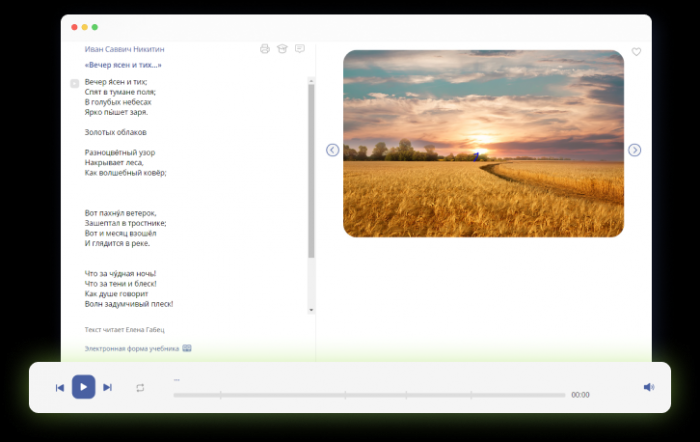700x442 pixels.
Task: Toggle the small box beside the first line
Action: pos(75,83)
